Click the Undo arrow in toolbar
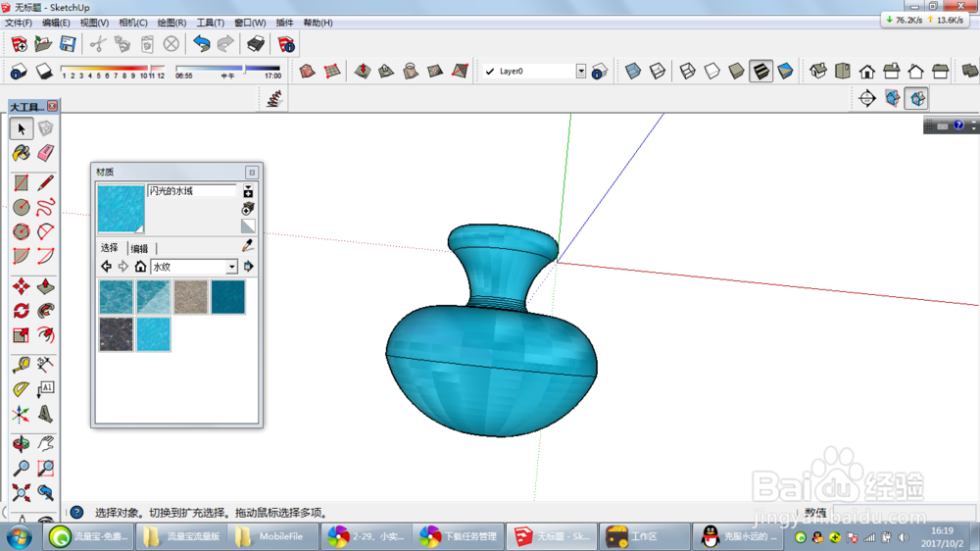 (x=201, y=44)
